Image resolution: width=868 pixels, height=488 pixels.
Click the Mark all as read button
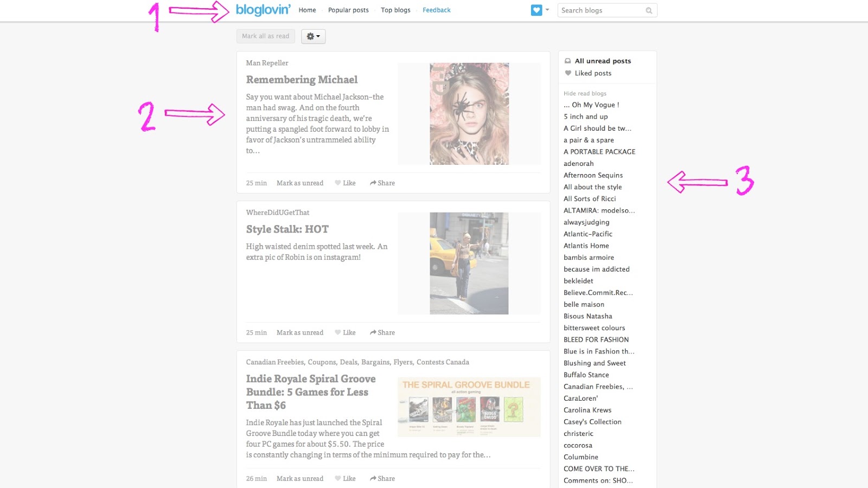click(266, 36)
